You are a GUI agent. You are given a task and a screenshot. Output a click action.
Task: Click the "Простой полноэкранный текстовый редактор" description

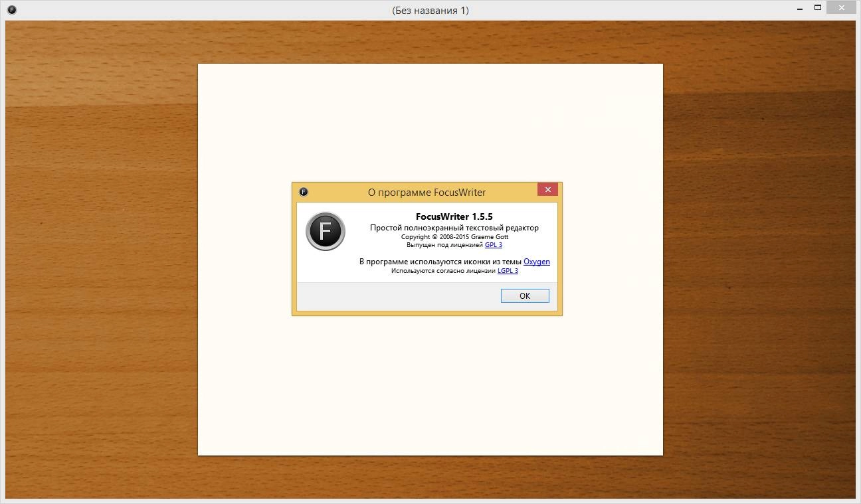[454, 228]
